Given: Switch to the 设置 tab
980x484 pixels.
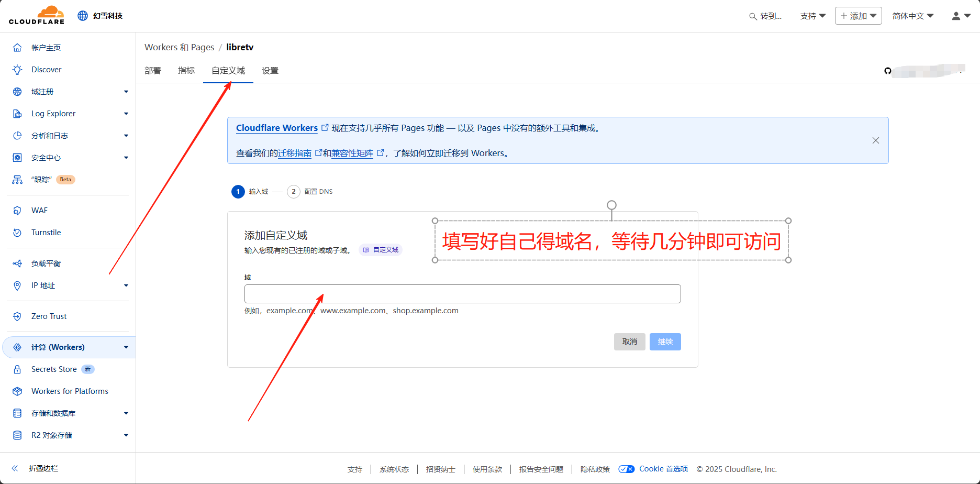Looking at the screenshot, I should 270,71.
